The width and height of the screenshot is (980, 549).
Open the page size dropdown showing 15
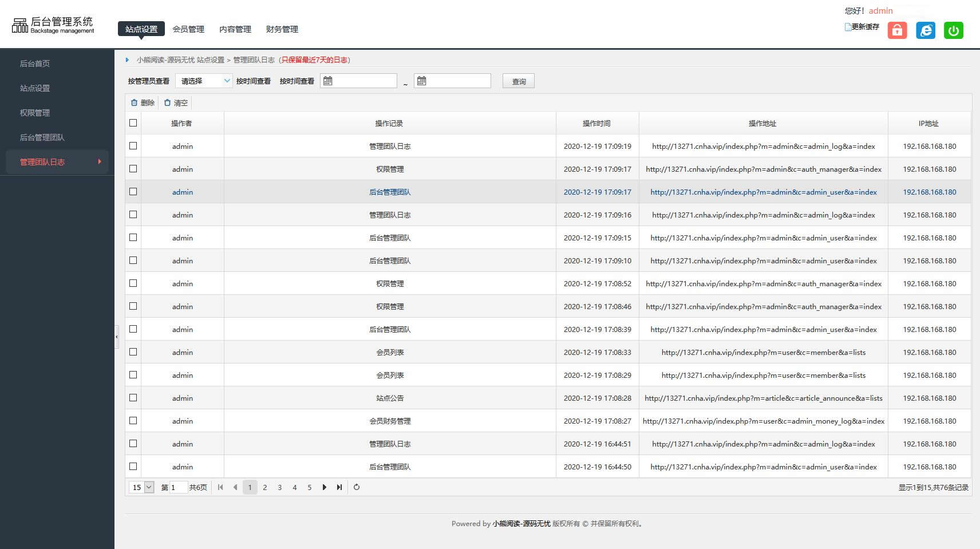pos(141,487)
